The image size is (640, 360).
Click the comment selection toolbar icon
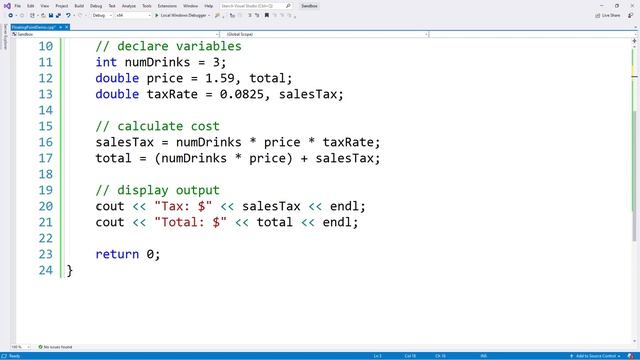click(x=250, y=16)
